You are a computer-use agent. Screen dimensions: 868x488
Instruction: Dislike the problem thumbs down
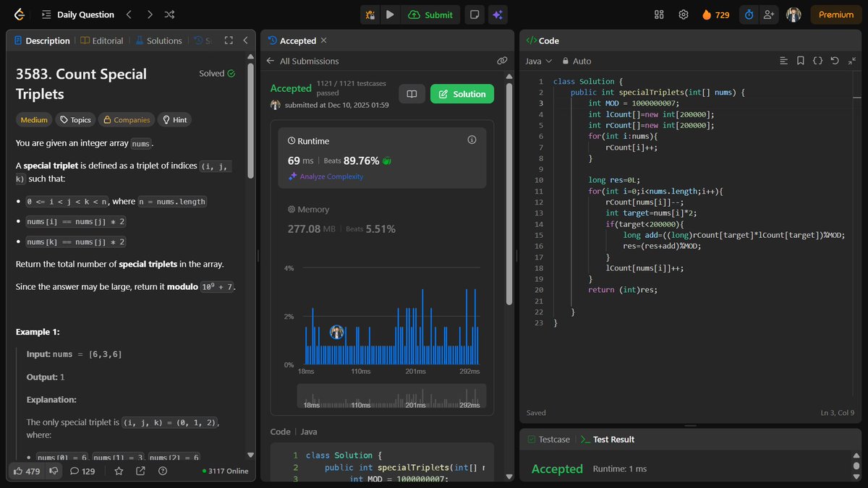pos(54,471)
